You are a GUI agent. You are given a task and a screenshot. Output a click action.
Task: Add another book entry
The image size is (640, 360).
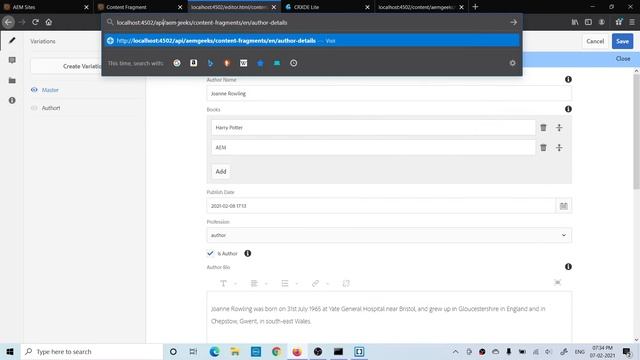pyautogui.click(x=221, y=171)
